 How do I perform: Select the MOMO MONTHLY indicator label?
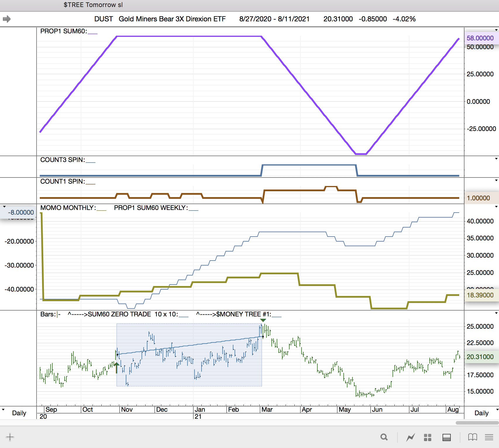tap(68, 208)
